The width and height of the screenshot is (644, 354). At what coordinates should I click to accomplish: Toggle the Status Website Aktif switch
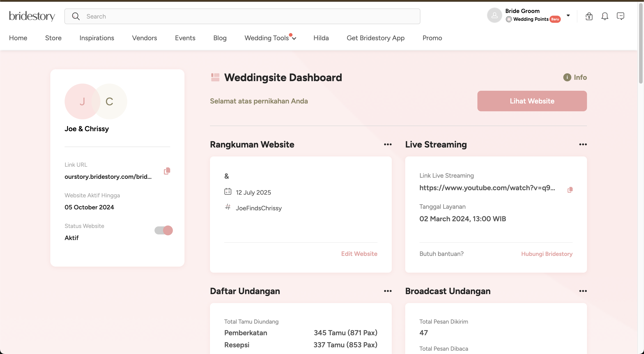(x=163, y=230)
